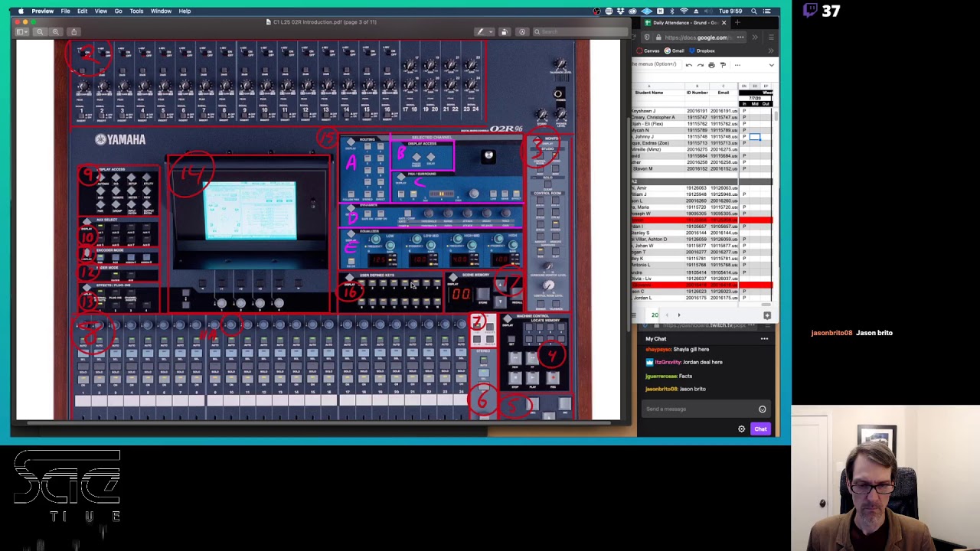Select the highlight pen tool
Screen dimensions: 980x551
click(480, 32)
